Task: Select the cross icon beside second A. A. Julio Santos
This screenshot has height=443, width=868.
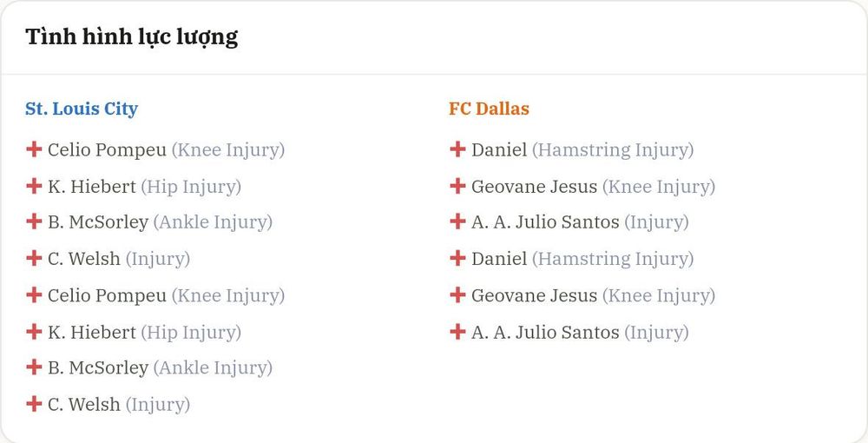Action: (457, 332)
